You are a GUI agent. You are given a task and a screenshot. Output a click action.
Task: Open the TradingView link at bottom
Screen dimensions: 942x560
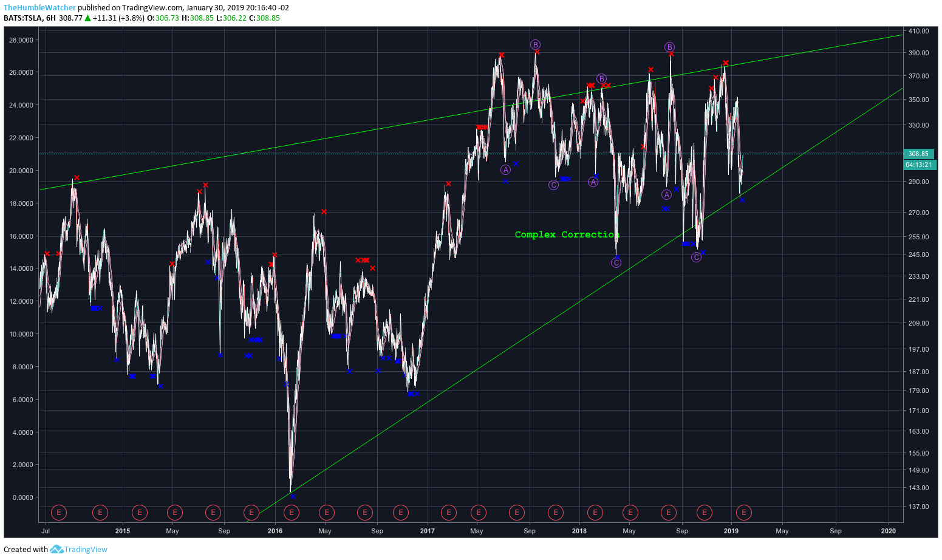pyautogui.click(x=86, y=550)
